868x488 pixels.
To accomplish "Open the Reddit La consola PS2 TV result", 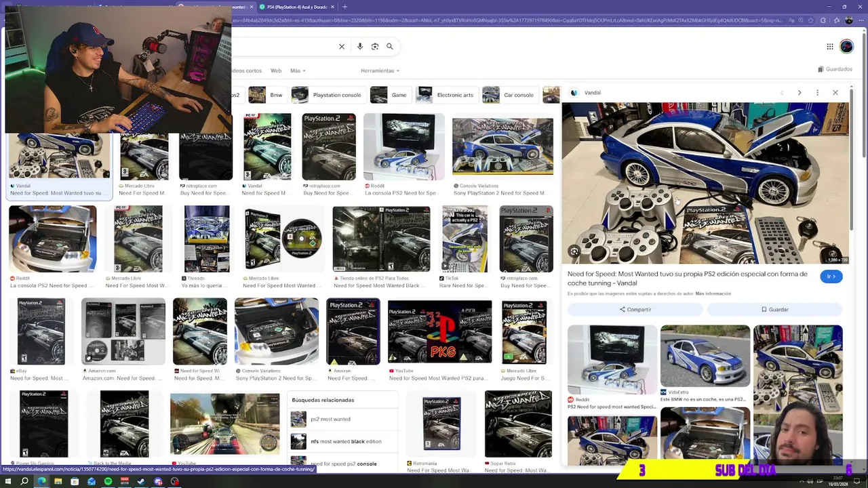I will (x=403, y=146).
